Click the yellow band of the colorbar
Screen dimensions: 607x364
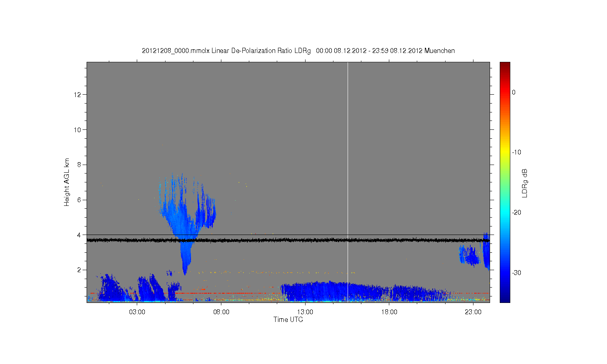coord(505,152)
